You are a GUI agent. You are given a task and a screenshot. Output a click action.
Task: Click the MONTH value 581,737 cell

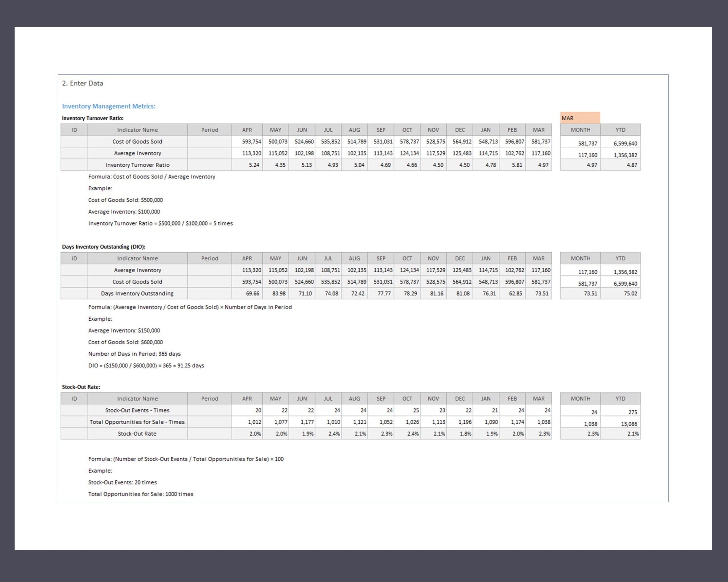[587, 143]
